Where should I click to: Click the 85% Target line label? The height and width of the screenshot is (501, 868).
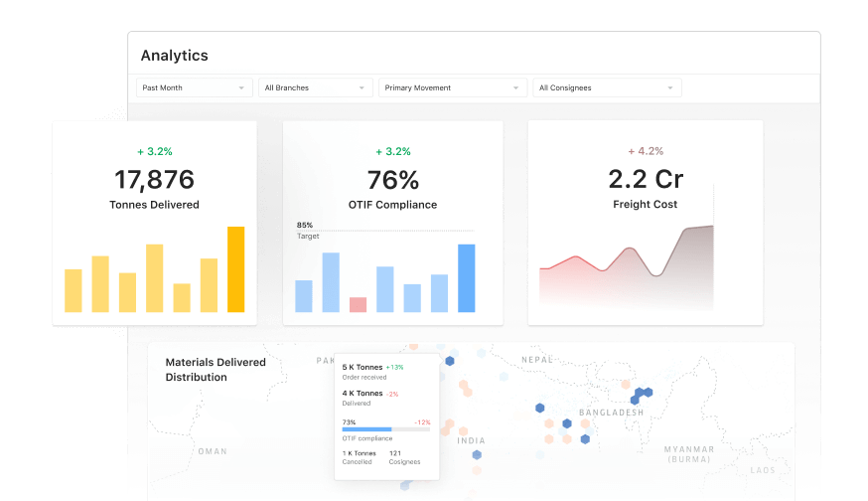point(305,226)
